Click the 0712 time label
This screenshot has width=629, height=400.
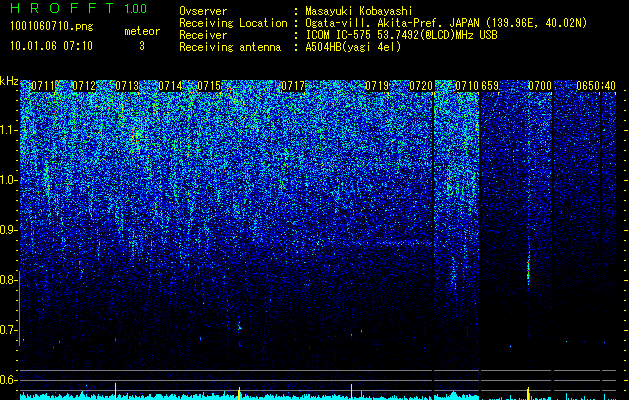pos(84,86)
